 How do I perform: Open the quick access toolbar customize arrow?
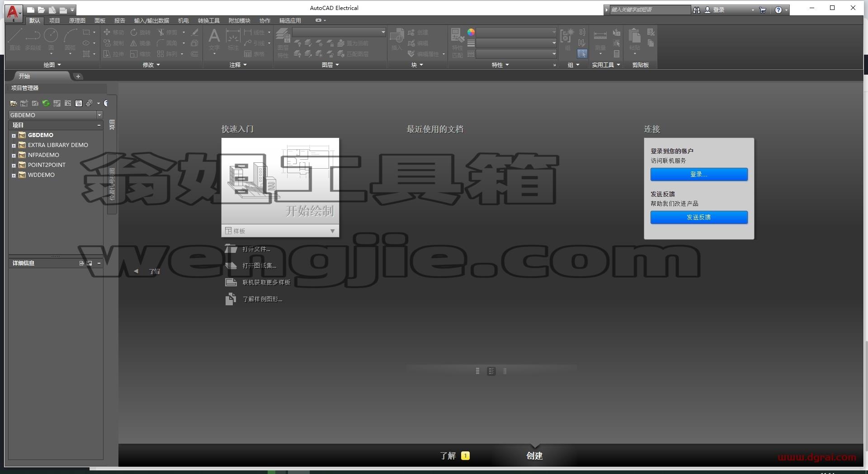click(72, 9)
